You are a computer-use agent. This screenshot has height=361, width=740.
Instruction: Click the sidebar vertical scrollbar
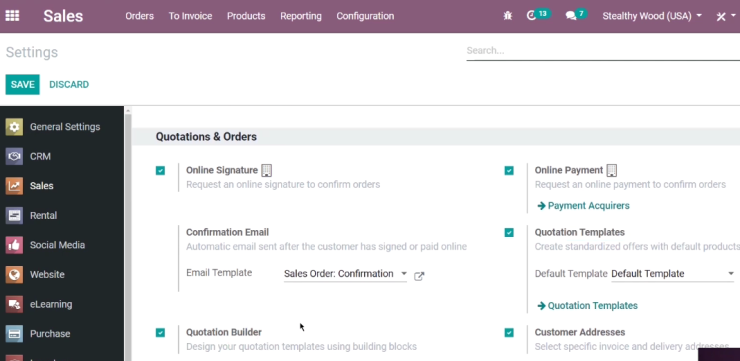(x=127, y=236)
